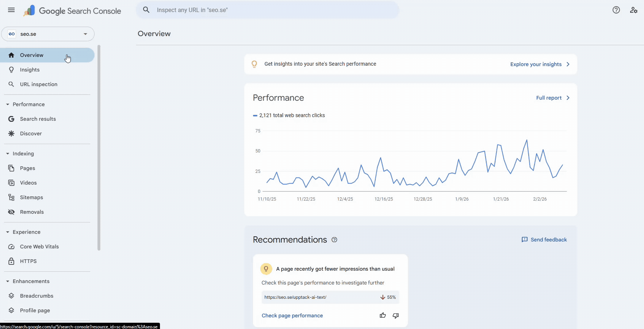Collapse the Performance sidebar section
Screen dimensions: 644x329
[x=8, y=104]
